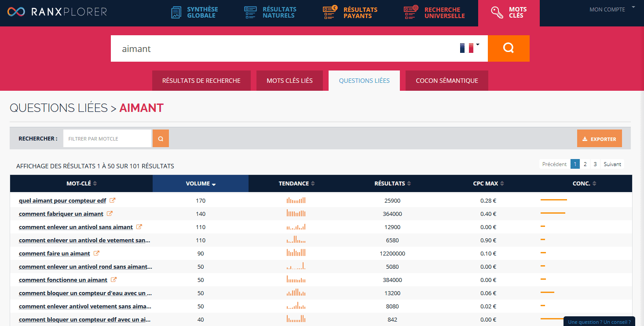Sort by CONC. column arrows
The height and width of the screenshot is (326, 644).
[x=594, y=184]
